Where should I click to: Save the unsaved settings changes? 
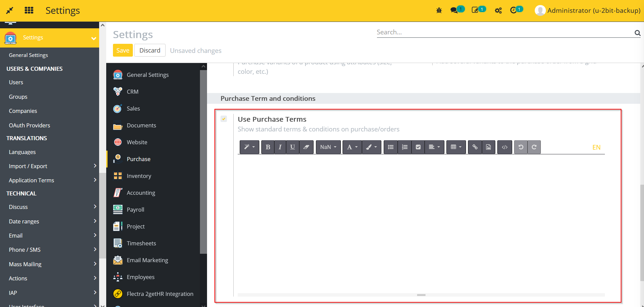[x=122, y=50]
